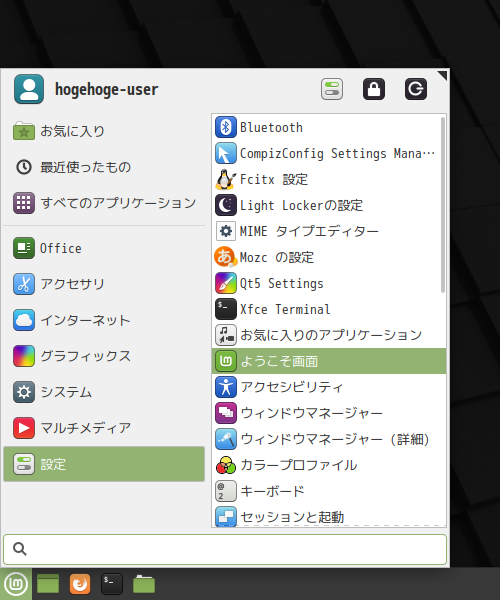The height and width of the screenshot is (600, 500).
Task: Open カラープロファイル icon
Action: click(226, 465)
